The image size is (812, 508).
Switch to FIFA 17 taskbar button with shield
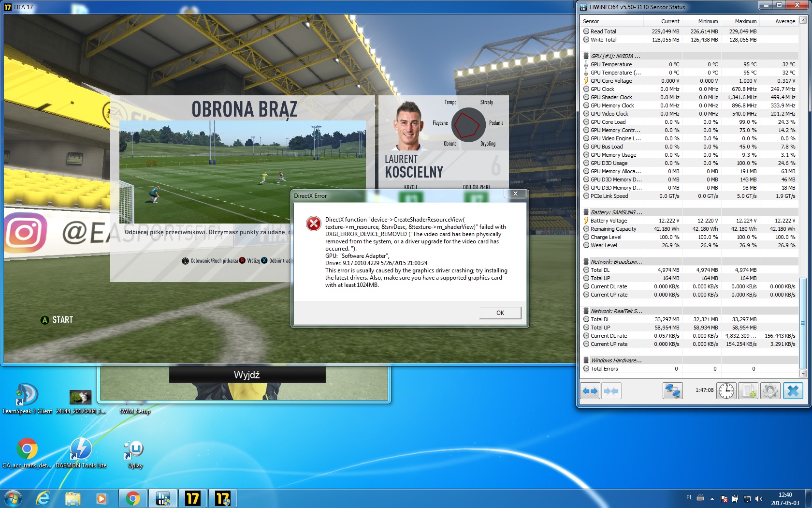pos(222,498)
